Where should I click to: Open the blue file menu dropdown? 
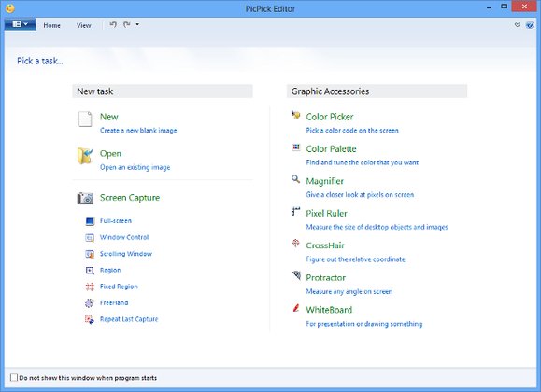[x=20, y=24]
